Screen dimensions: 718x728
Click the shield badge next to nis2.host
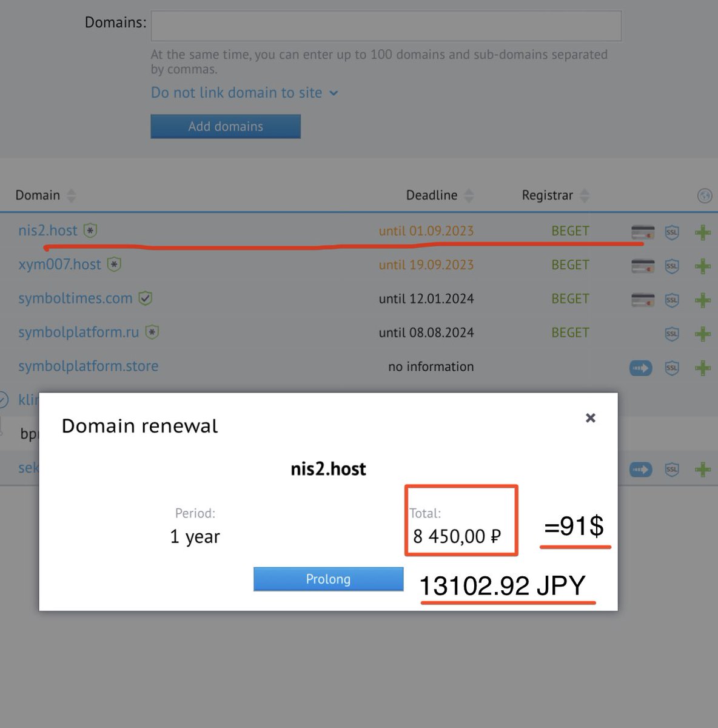tap(90, 231)
